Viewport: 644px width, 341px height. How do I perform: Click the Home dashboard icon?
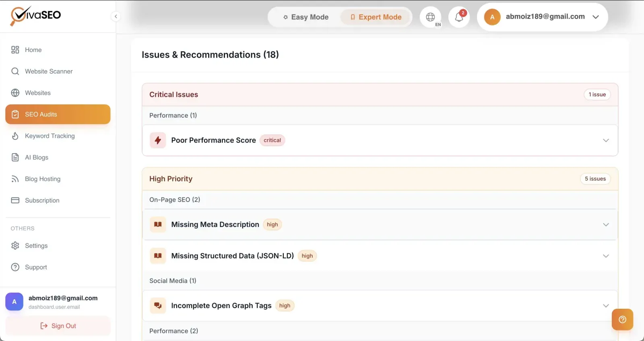tap(15, 50)
